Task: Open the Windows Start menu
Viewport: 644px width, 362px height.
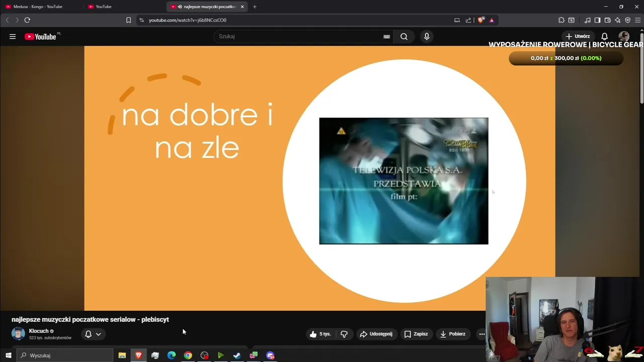Action: click(x=8, y=355)
